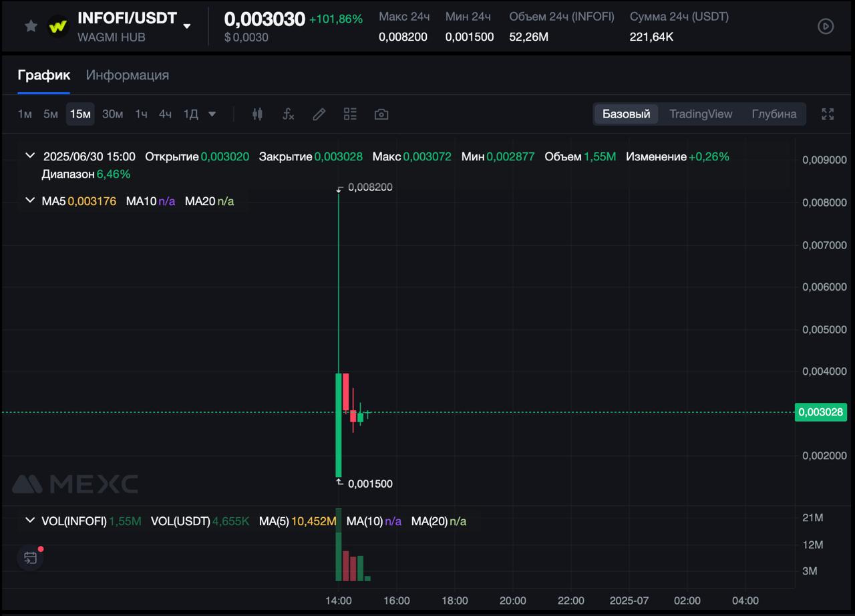This screenshot has height=616, width=855.
Task: Open the candlestick chart type selector
Action: (x=257, y=114)
